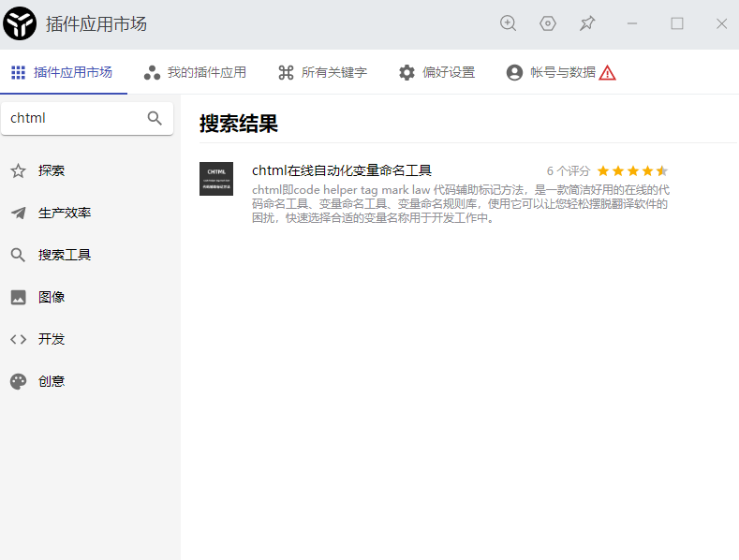Maximize the plugin market window
739x560 pixels.
click(x=677, y=23)
